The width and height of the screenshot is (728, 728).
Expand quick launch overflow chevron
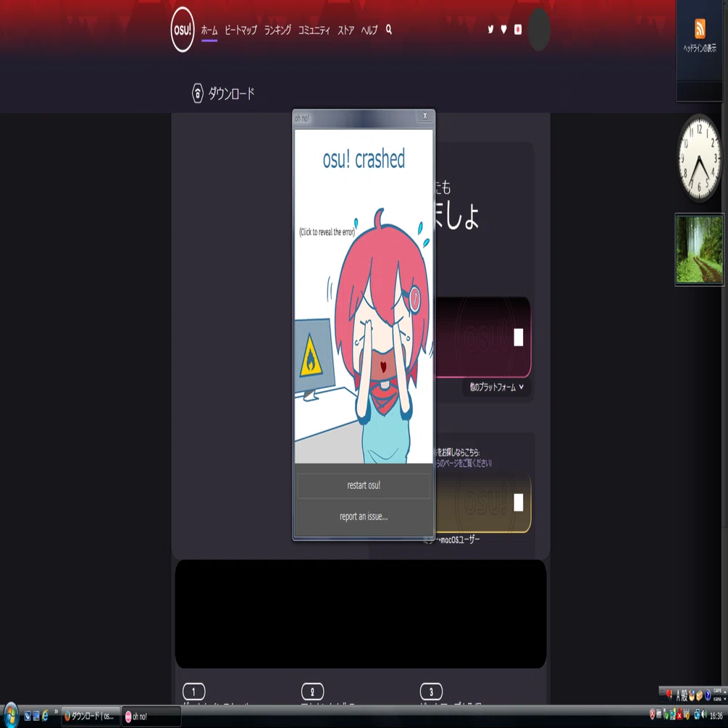pyautogui.click(x=57, y=711)
